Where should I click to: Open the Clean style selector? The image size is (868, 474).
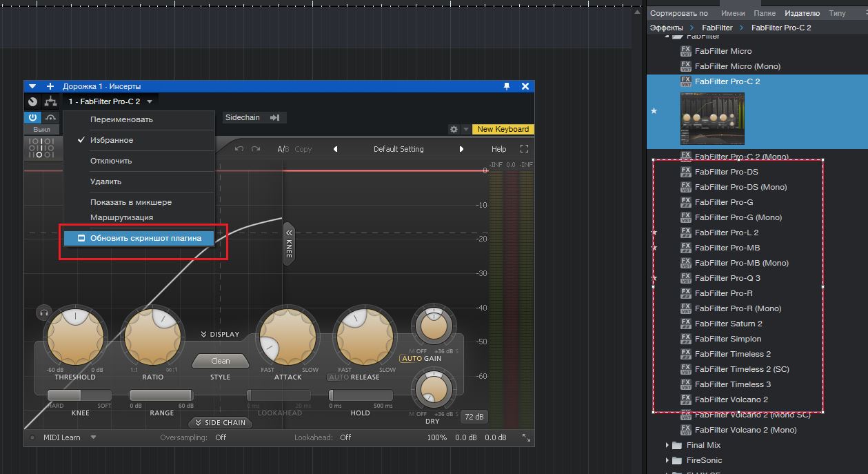point(221,361)
